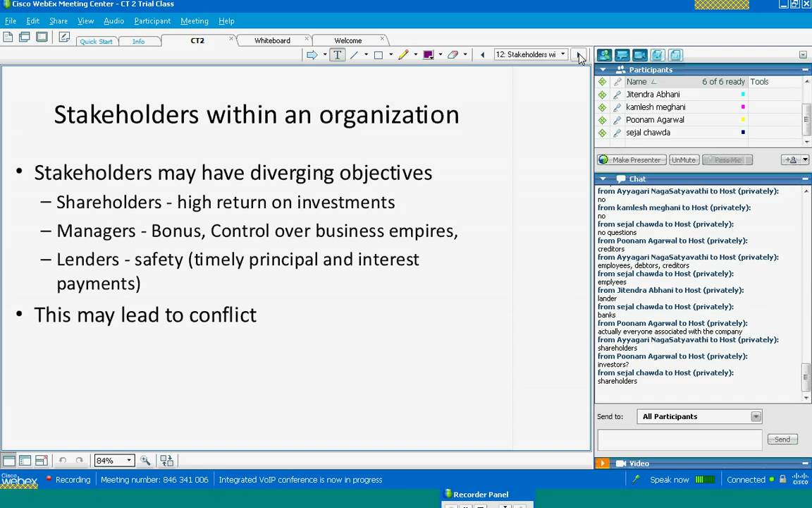Open the Quick Start tab
Viewport: 812px width, 508px height.
97,42
